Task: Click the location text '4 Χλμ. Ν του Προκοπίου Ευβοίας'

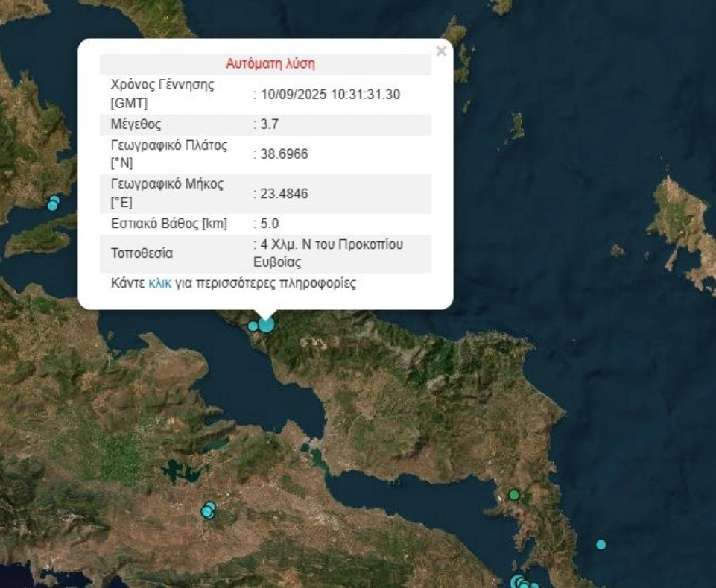Action: tap(329, 253)
